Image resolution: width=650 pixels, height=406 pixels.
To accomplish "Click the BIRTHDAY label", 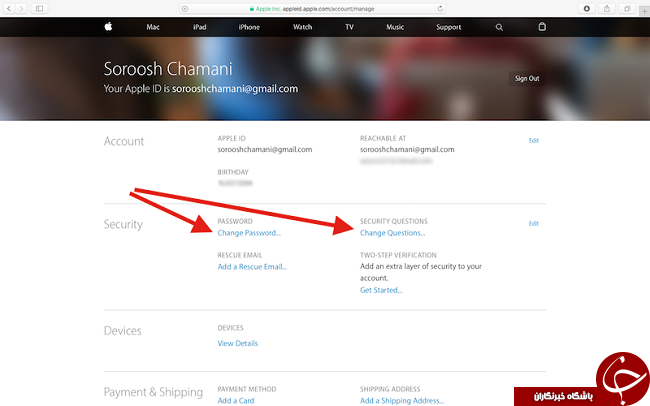I will click(x=233, y=172).
